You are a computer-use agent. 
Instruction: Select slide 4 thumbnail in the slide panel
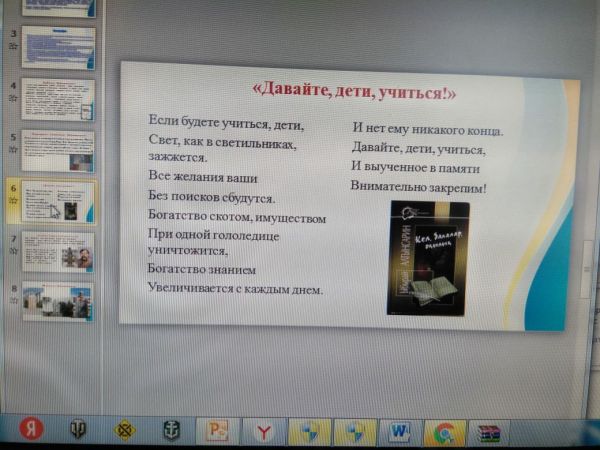click(58, 99)
